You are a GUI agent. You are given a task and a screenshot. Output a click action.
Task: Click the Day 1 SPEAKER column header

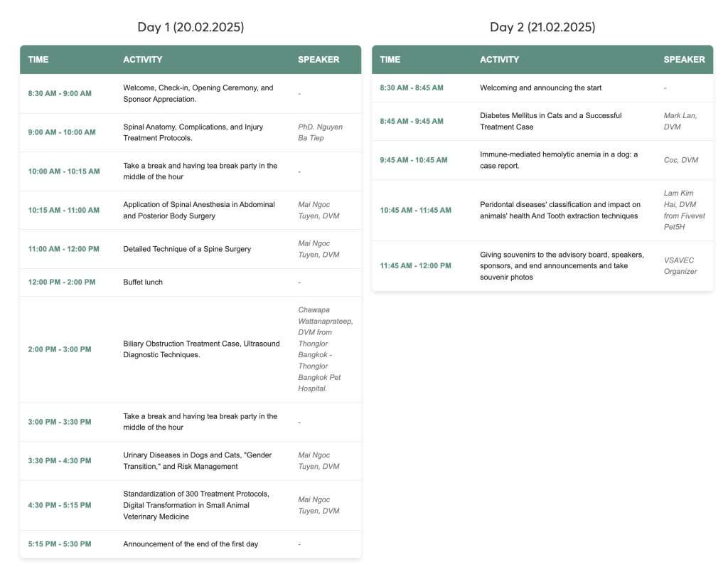[x=318, y=60]
